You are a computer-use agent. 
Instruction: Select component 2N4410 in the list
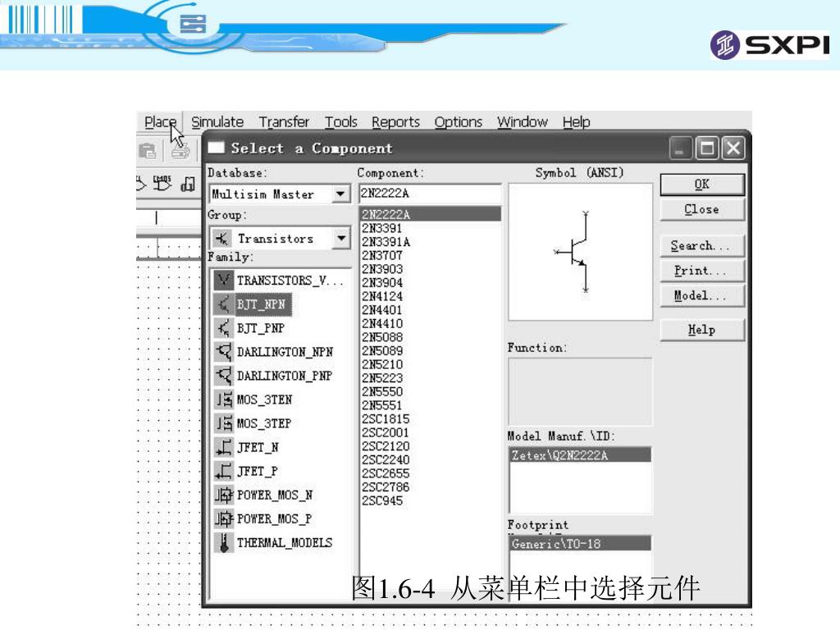[x=382, y=323]
